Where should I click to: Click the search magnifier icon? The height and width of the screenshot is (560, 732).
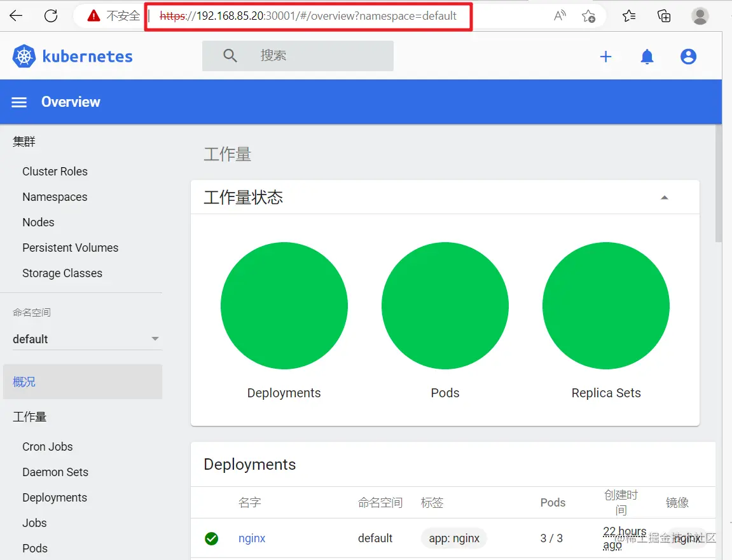coord(230,55)
